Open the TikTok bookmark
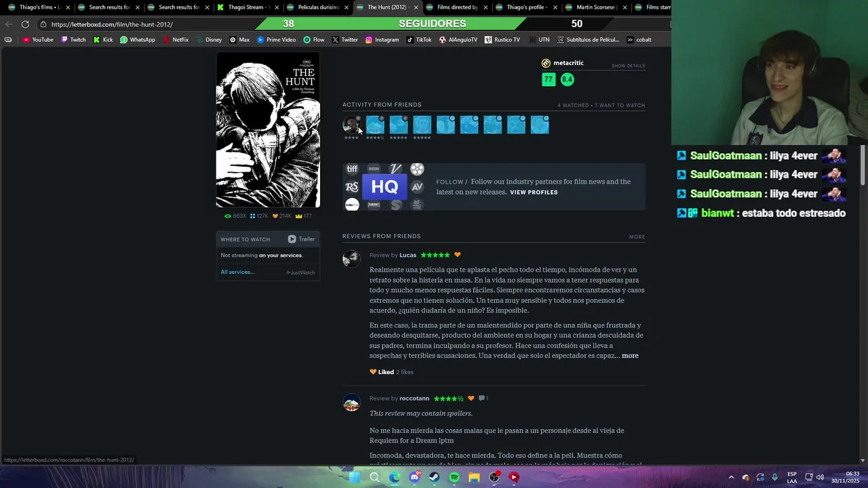The image size is (868, 488). point(419,39)
